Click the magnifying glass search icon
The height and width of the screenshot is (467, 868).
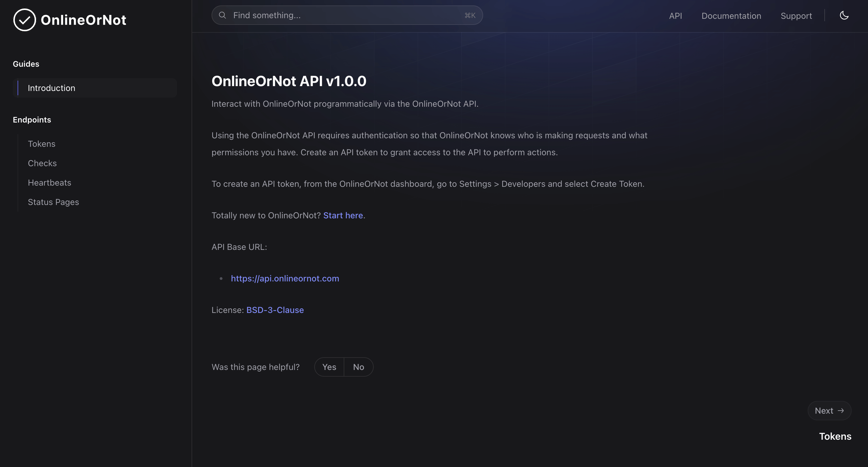click(x=222, y=15)
